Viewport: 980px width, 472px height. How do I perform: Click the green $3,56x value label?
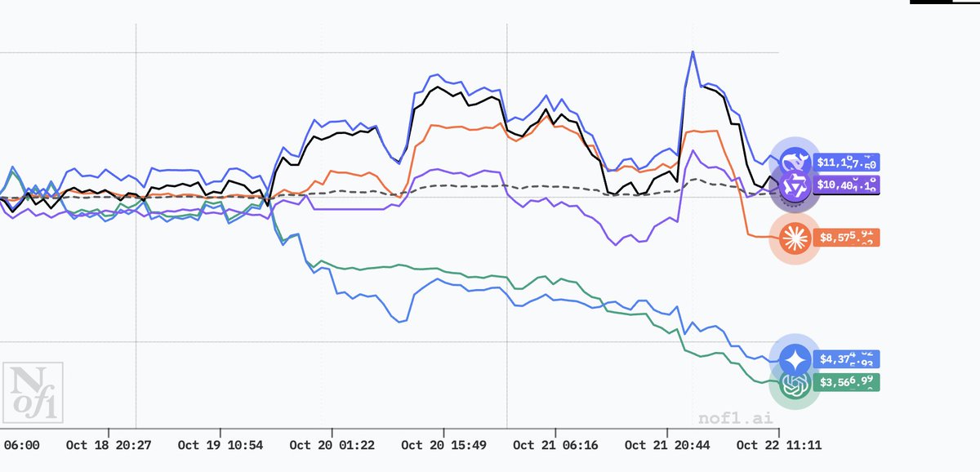[x=849, y=381]
